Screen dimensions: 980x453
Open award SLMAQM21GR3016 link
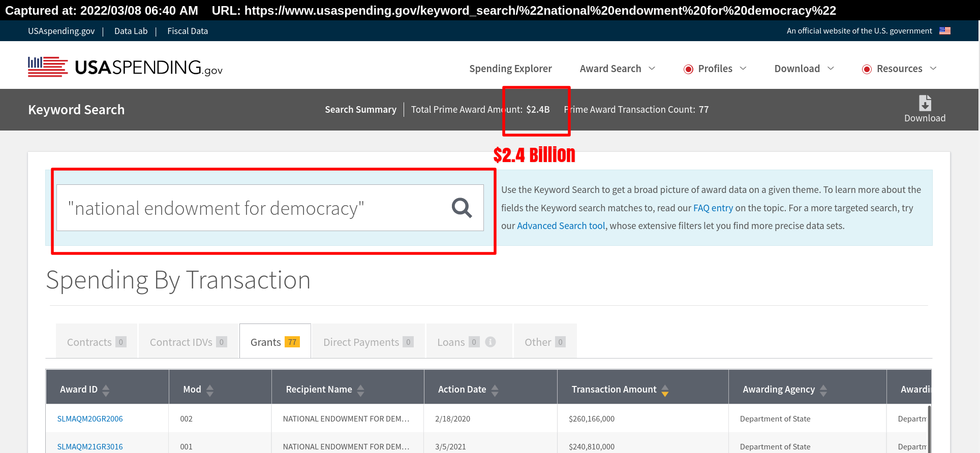[90, 446]
